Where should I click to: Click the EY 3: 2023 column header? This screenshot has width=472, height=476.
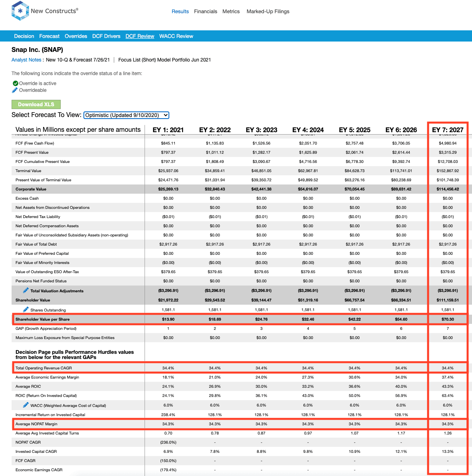(x=261, y=130)
